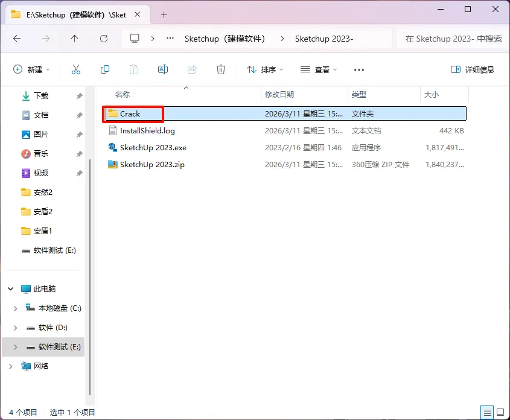Open the 排序 sort dropdown

[265, 69]
